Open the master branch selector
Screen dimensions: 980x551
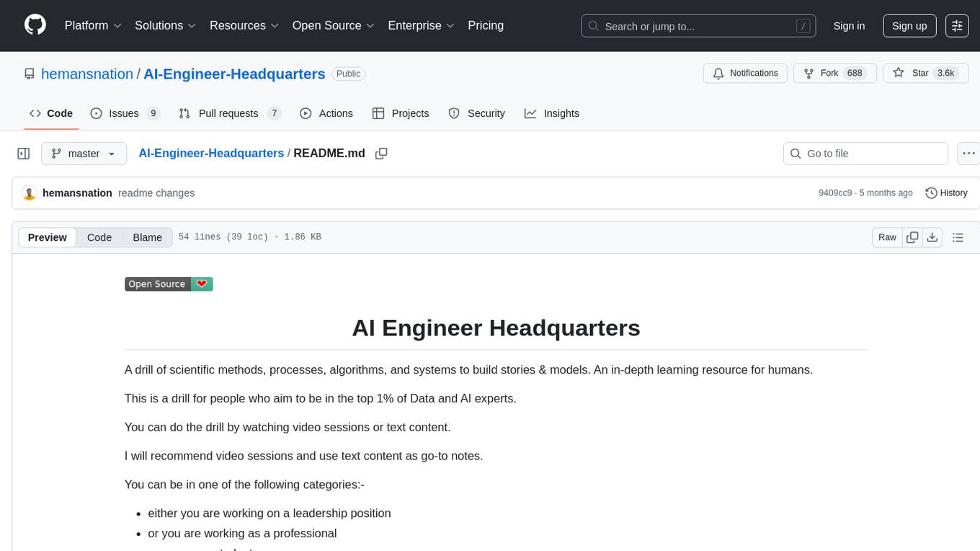84,154
